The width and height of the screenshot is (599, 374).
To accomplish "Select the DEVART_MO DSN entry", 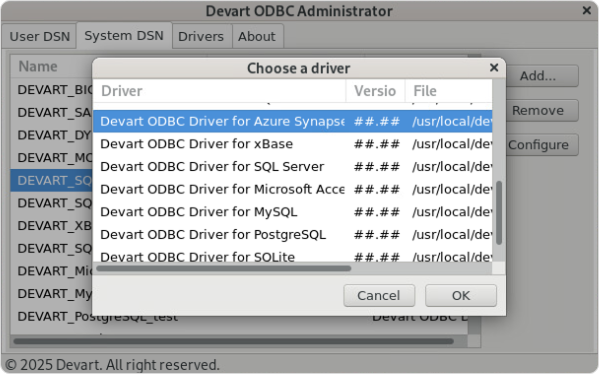I will [52, 157].
